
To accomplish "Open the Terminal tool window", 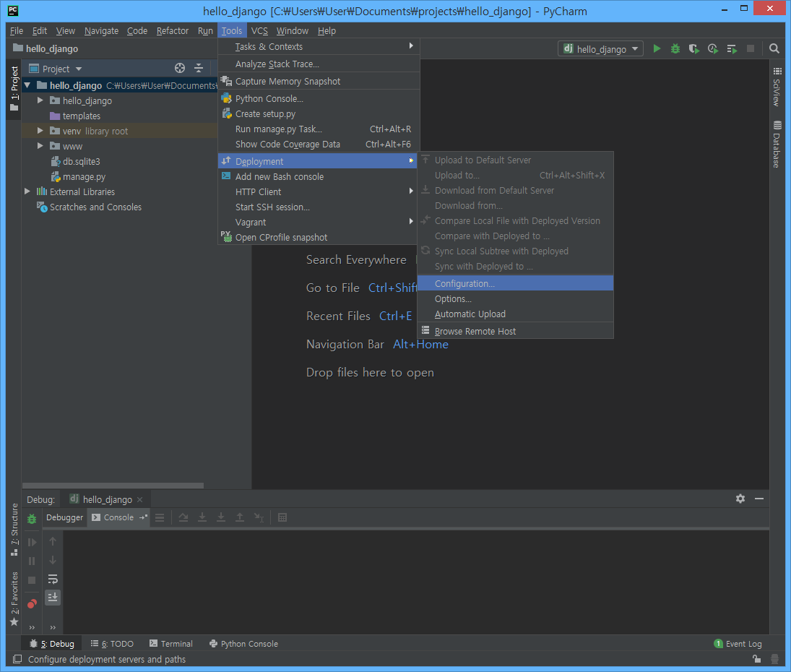I will pos(171,644).
